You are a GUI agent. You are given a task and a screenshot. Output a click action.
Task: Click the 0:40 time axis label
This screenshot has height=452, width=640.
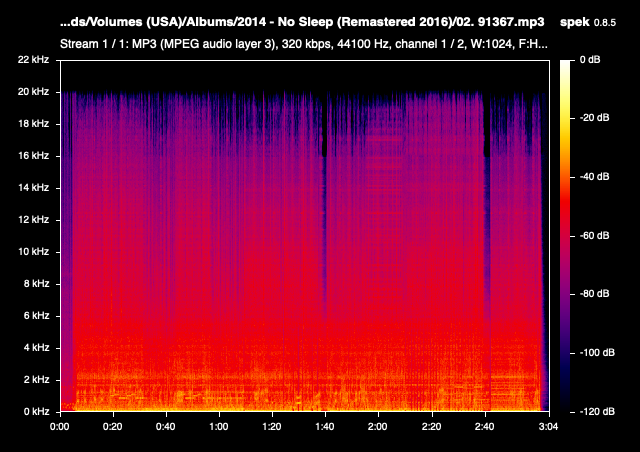(x=166, y=427)
